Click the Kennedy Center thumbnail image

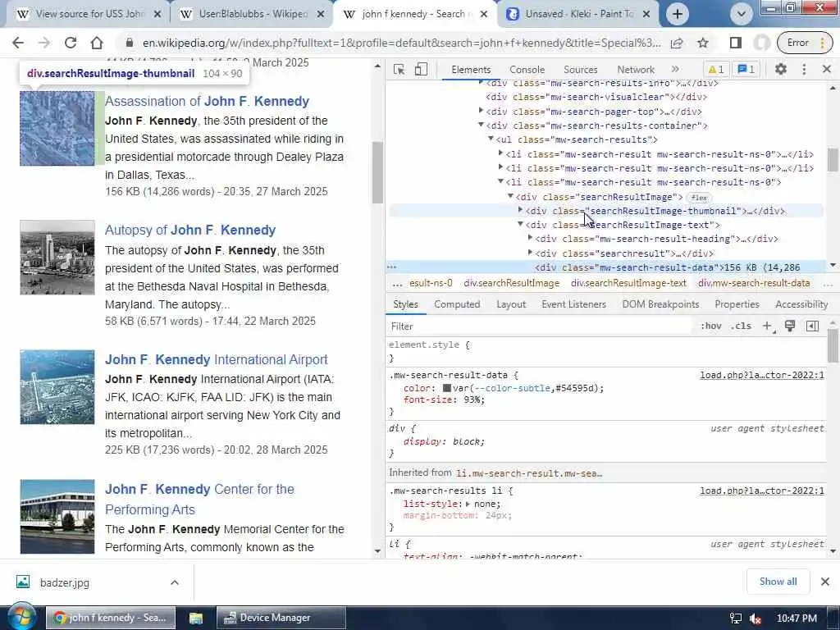click(x=57, y=517)
